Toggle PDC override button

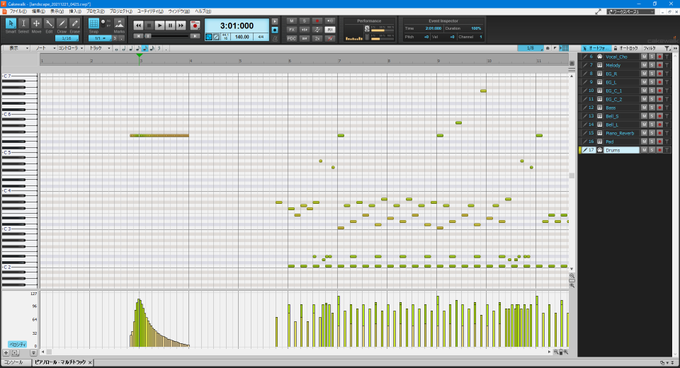point(291,39)
